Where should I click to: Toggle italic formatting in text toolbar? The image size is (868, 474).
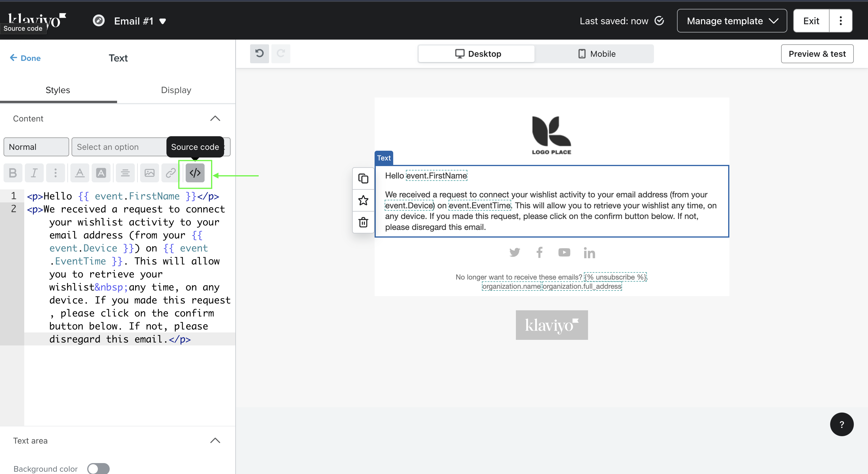(x=34, y=173)
